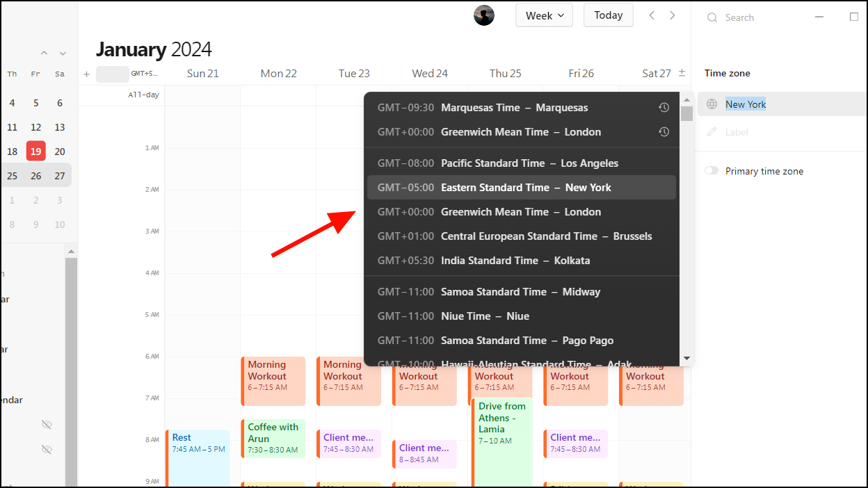Go to next week with the forward arrow
Image resolution: width=868 pixels, height=488 pixels.
pos(673,15)
